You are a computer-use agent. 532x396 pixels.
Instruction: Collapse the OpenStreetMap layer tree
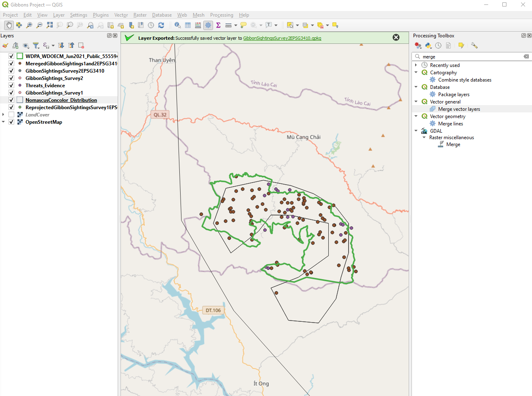(3, 122)
